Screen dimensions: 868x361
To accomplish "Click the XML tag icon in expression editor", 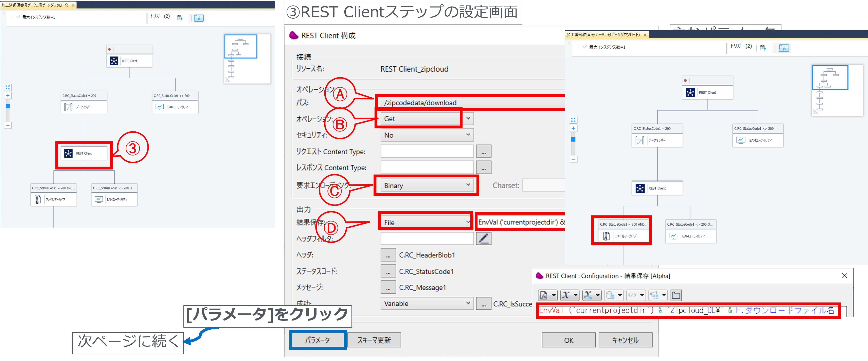I will coord(632,295).
